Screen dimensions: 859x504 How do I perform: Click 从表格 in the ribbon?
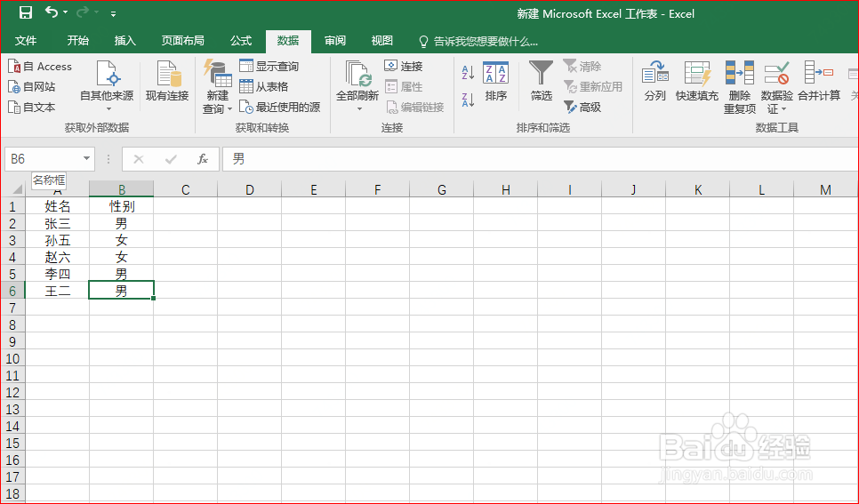click(264, 86)
